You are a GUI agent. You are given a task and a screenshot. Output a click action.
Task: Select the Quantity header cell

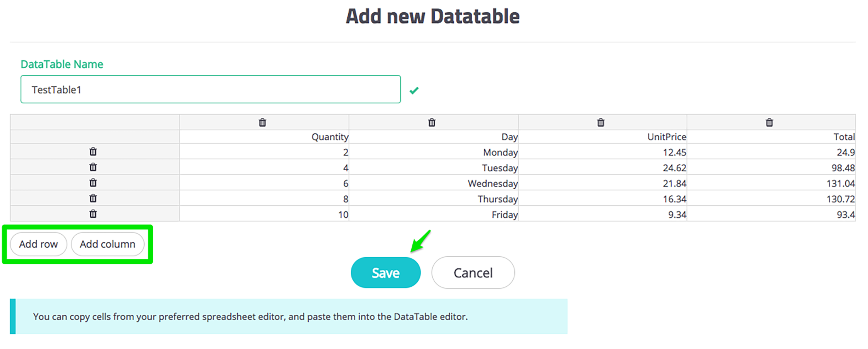click(264, 137)
